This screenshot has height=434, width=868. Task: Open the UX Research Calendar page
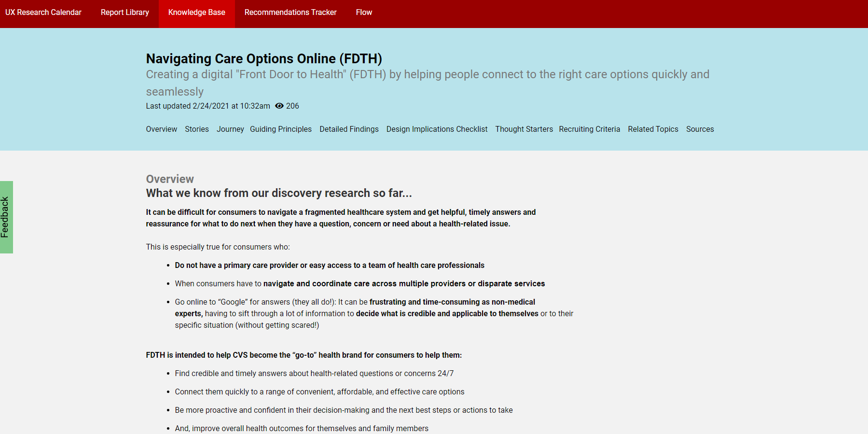(43, 13)
